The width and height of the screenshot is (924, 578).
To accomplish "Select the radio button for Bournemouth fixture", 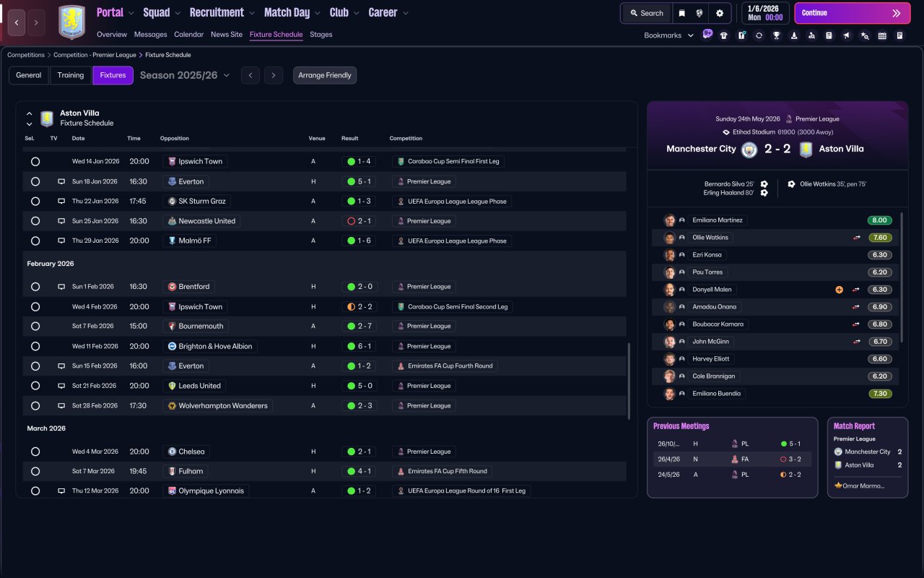I will (35, 327).
